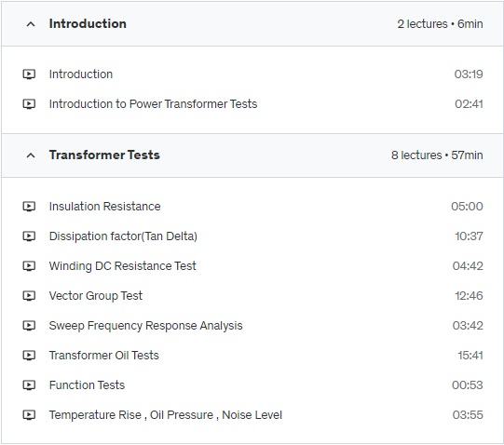This screenshot has height=445, width=504.
Task: Click video icon for Sweep Frequency Response Analysis
Action: [29, 326]
